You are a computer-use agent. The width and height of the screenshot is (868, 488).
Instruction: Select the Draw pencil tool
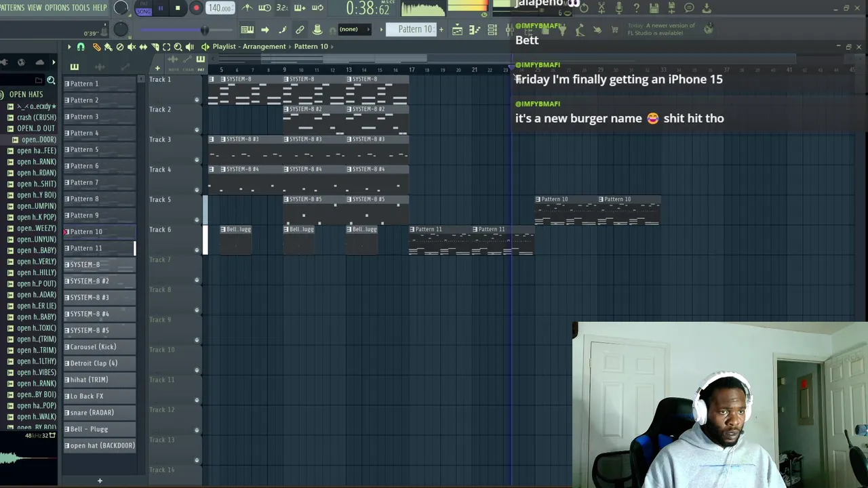[x=97, y=47]
